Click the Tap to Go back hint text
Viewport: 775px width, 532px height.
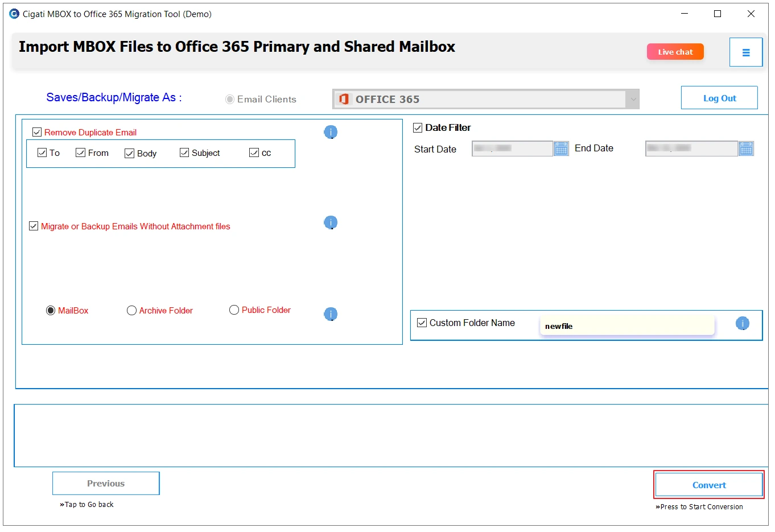(x=86, y=504)
